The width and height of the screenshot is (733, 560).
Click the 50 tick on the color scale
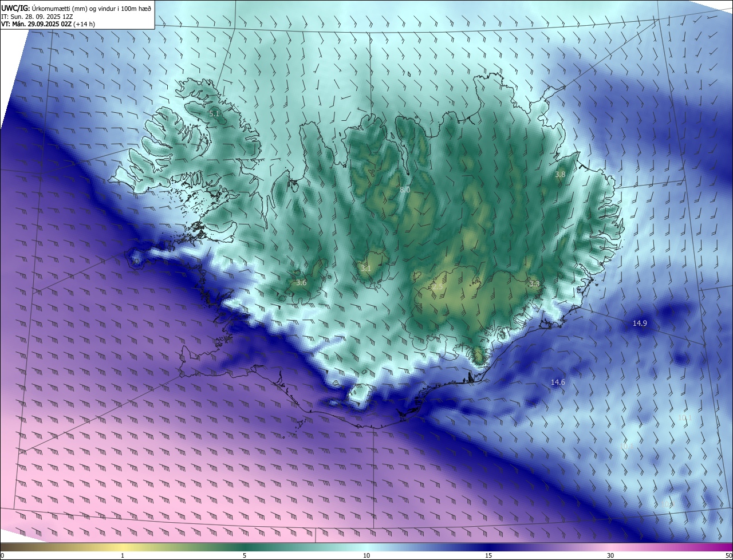point(728,555)
